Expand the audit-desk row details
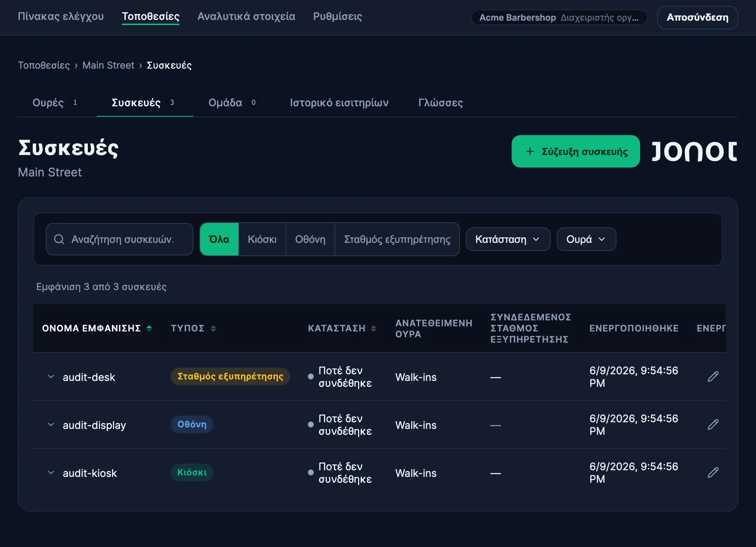 pyautogui.click(x=51, y=376)
